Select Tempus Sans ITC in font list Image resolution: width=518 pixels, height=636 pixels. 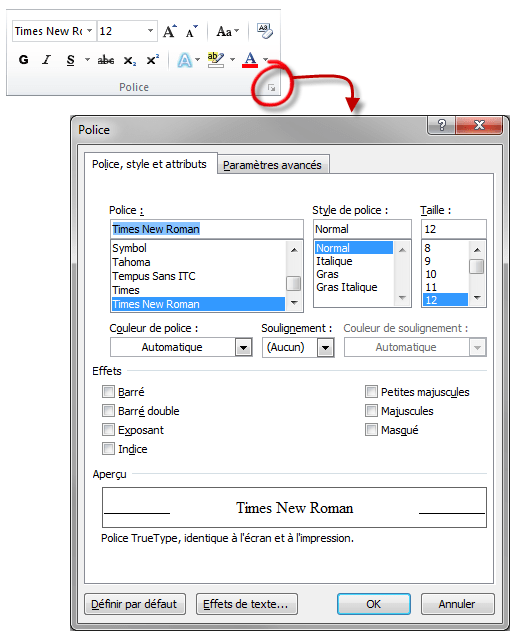(198, 276)
